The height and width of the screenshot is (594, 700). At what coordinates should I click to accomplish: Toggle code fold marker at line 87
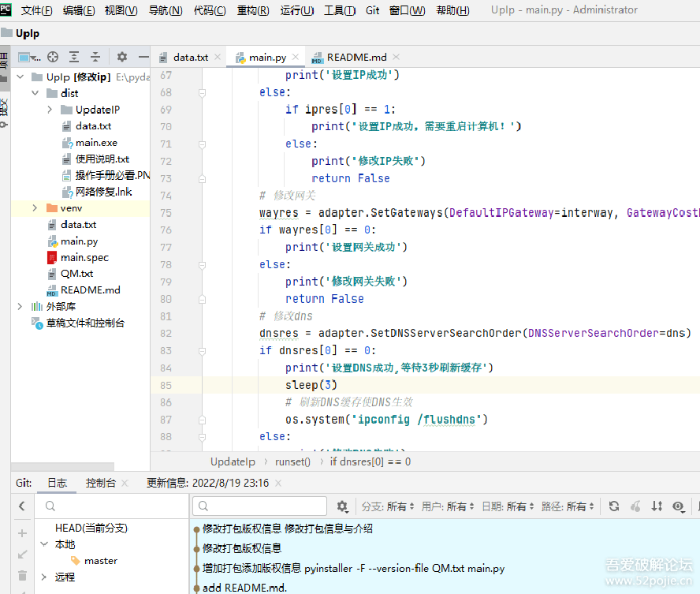coord(202,420)
